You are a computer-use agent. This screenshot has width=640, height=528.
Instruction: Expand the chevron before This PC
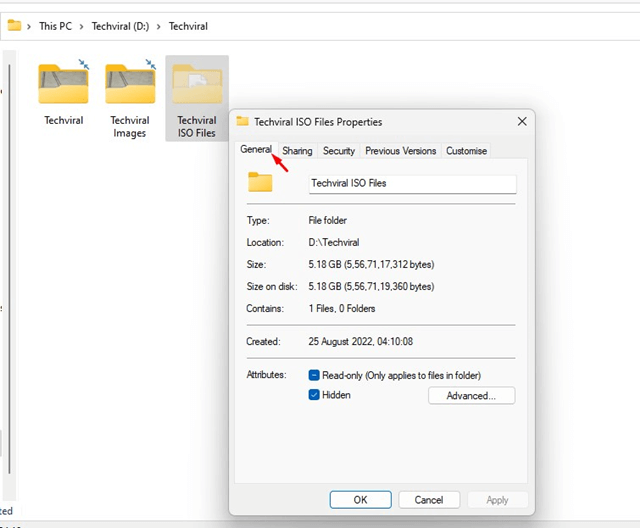pos(30,27)
